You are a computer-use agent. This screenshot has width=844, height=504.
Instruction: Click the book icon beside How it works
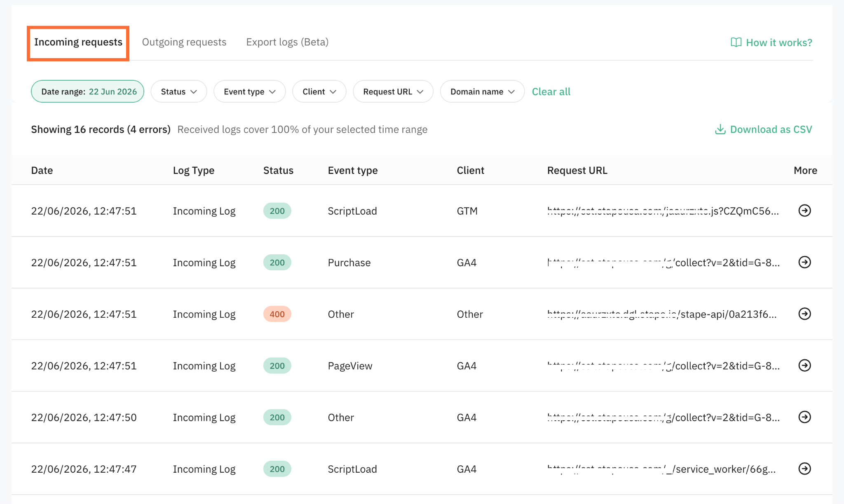736,42
